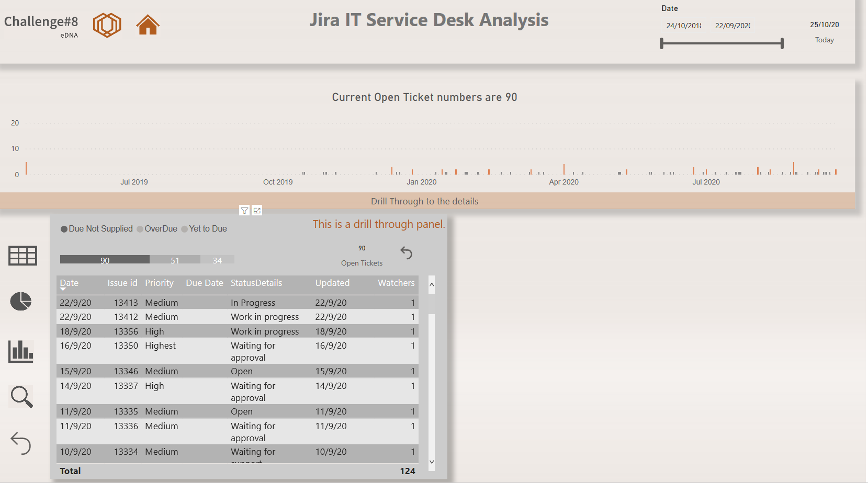Click the Yet to Due bar segment 34
This screenshot has height=483, width=868.
pyautogui.click(x=217, y=260)
